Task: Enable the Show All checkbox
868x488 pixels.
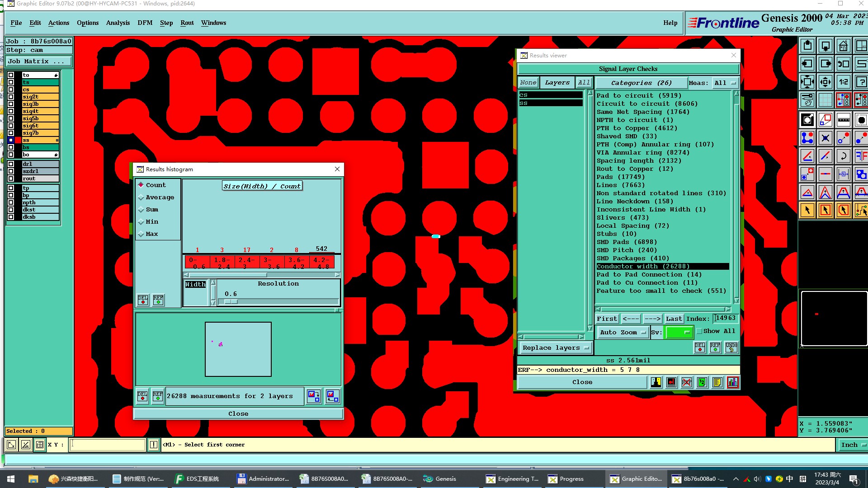Action: 699,331
